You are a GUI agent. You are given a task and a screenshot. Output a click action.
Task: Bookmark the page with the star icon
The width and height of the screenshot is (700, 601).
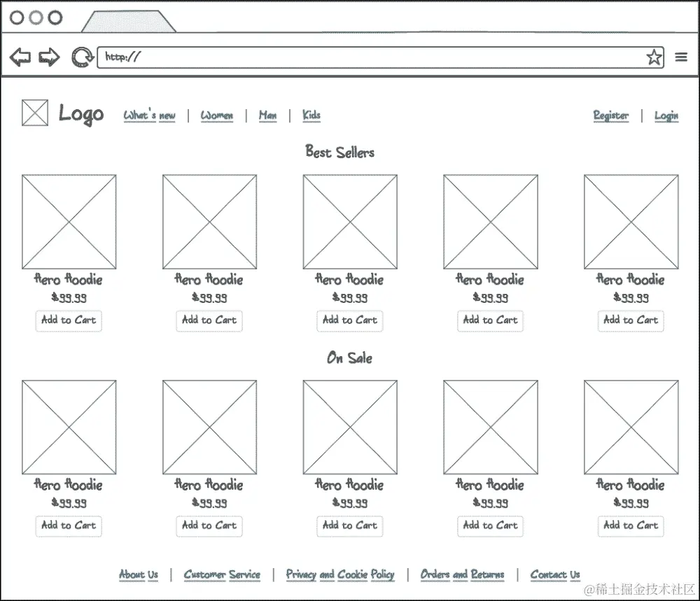tap(654, 57)
